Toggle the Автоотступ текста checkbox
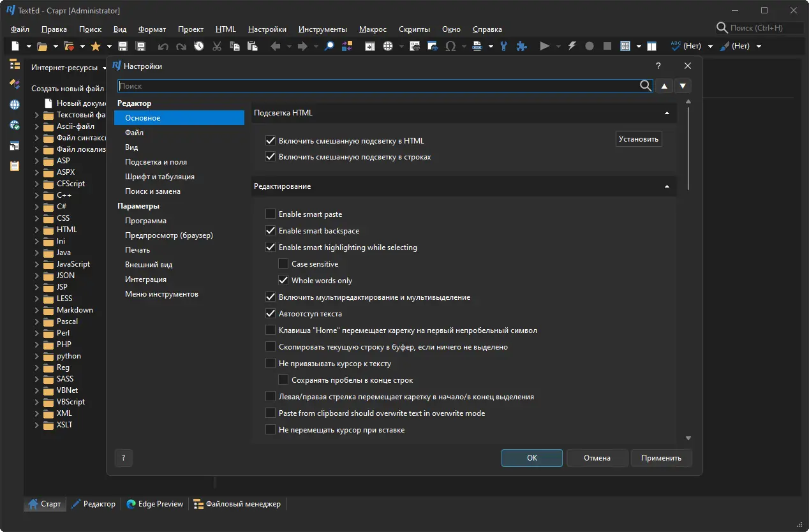This screenshot has width=809, height=532. pos(271,314)
